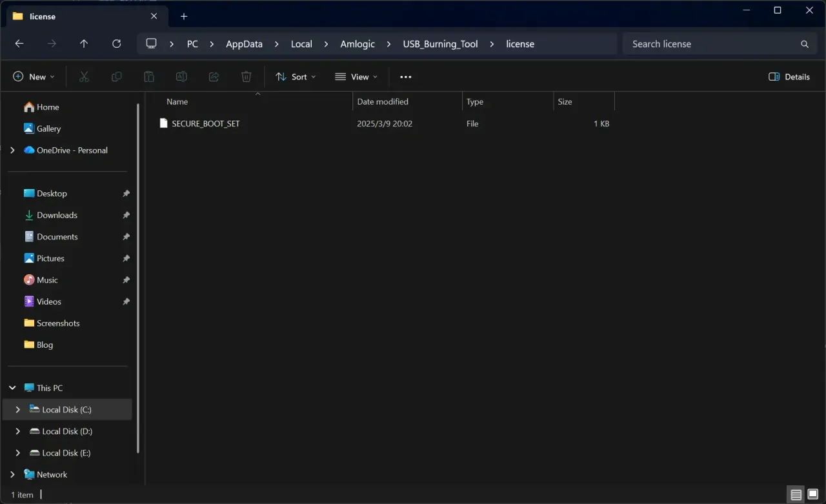Go forward with the right arrow
The width and height of the screenshot is (826, 504).
point(52,44)
